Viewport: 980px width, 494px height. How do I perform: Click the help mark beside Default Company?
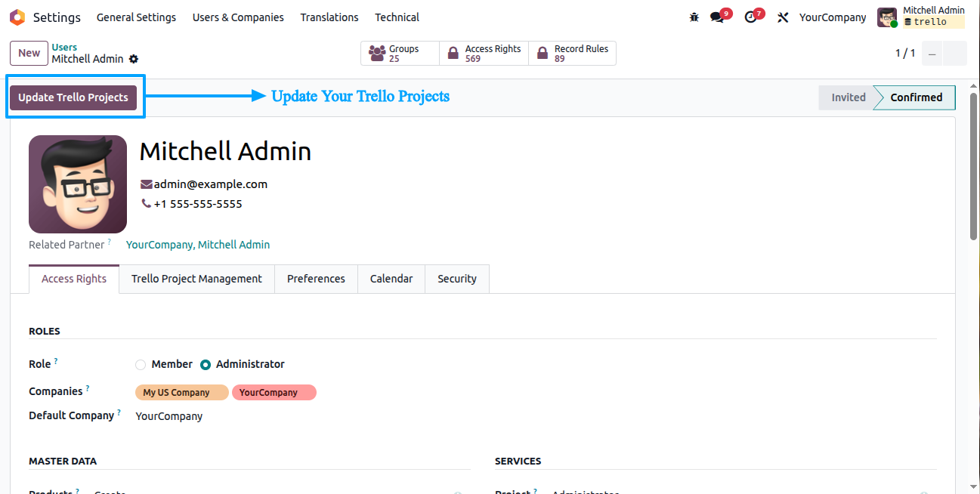point(119,413)
